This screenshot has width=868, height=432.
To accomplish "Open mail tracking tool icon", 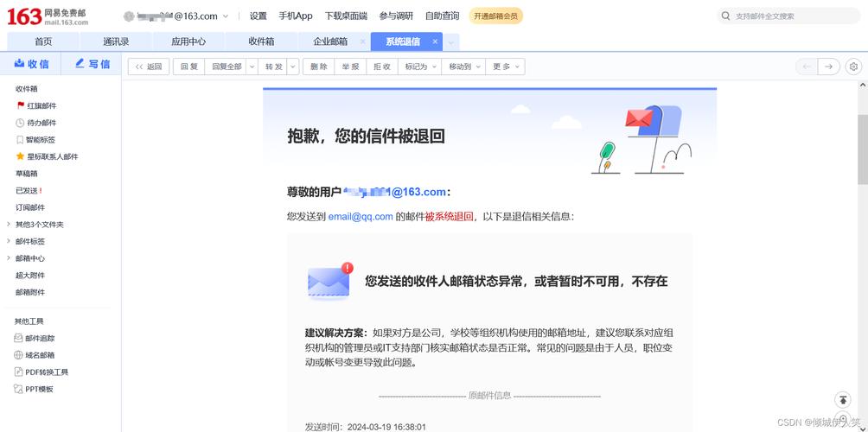I will (x=18, y=338).
